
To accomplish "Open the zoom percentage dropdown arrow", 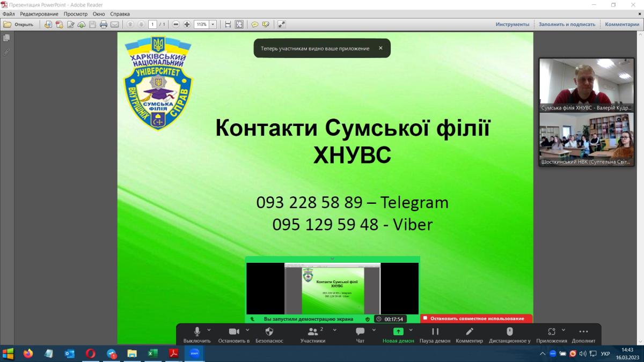I will pos(213,24).
